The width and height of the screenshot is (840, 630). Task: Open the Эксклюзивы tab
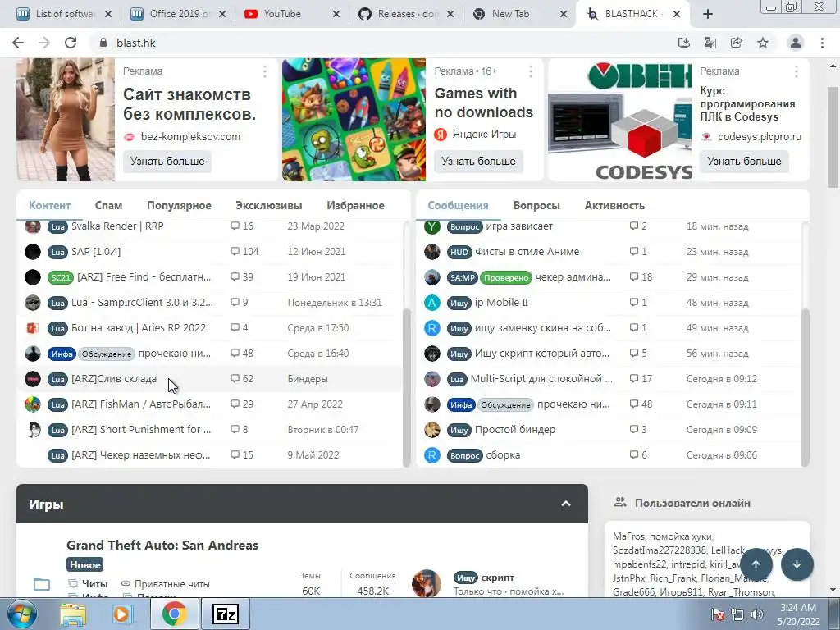pyautogui.click(x=269, y=205)
